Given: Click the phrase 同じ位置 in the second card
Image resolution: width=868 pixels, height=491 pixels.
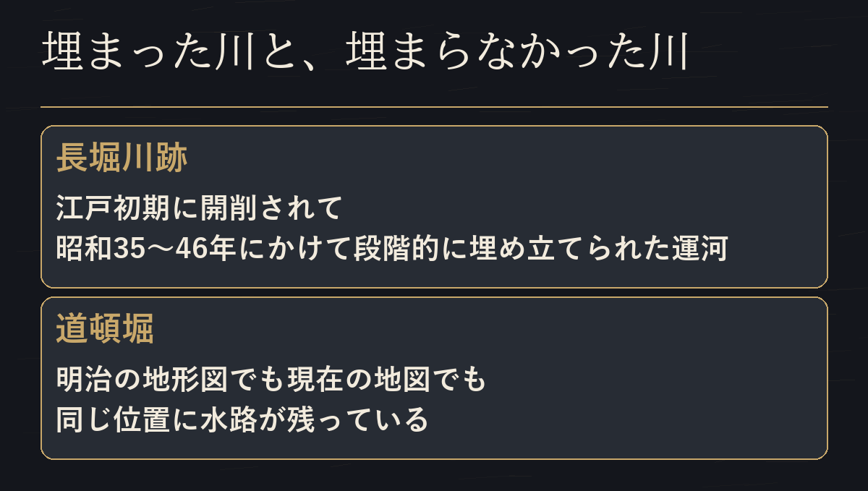Looking at the screenshot, I should (114, 419).
